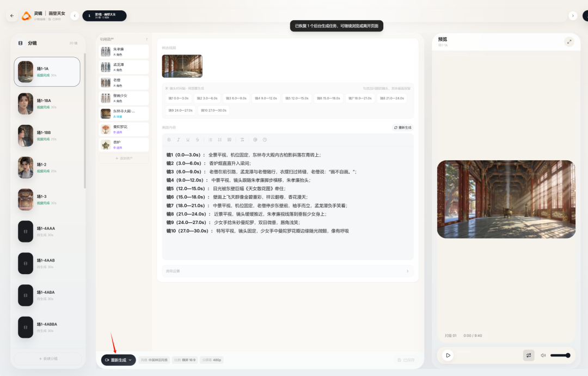Insert a blockquote in editor
This screenshot has width=588, height=376.
pyautogui.click(x=229, y=140)
